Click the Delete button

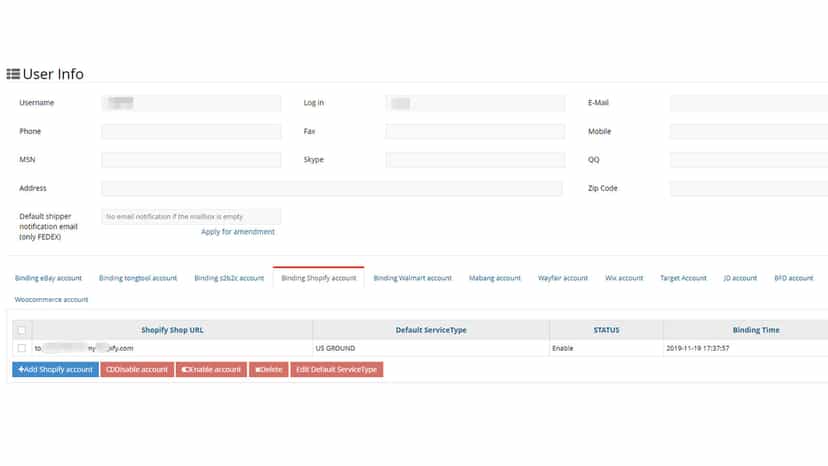269,369
